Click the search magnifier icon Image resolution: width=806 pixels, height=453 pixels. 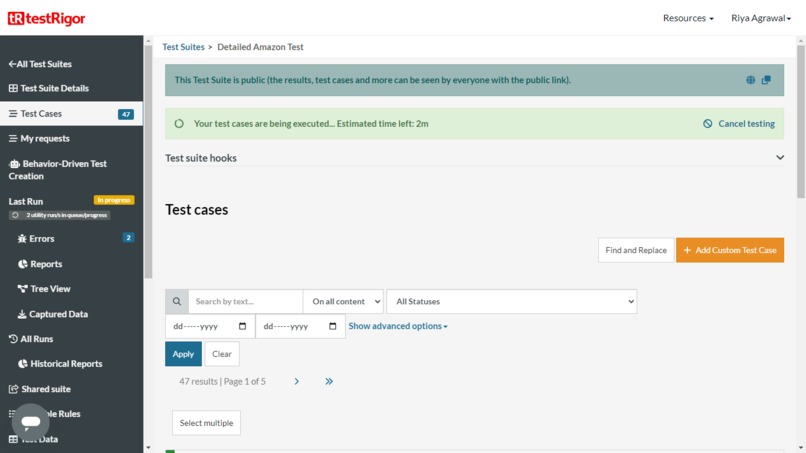pyautogui.click(x=177, y=301)
